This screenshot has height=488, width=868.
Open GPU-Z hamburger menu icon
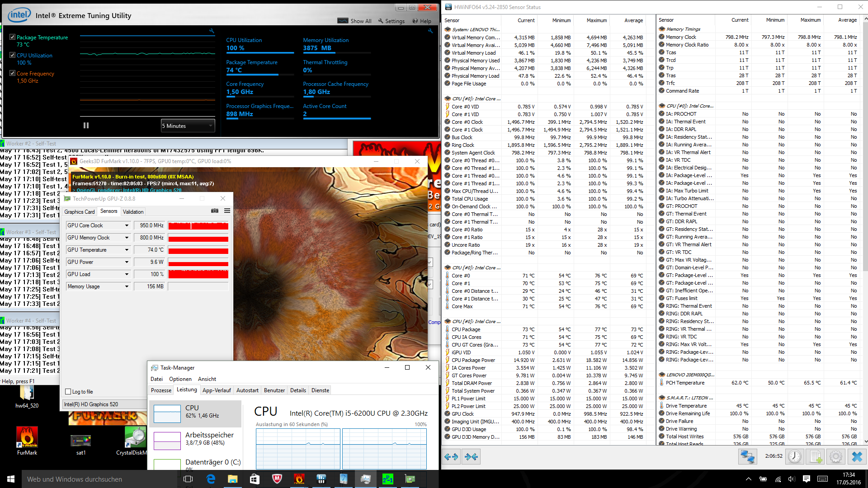pyautogui.click(x=227, y=211)
